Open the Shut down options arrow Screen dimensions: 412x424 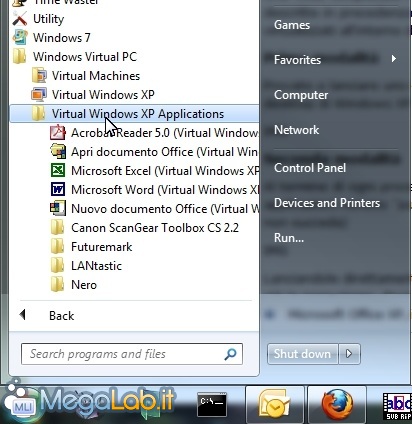[349, 354]
